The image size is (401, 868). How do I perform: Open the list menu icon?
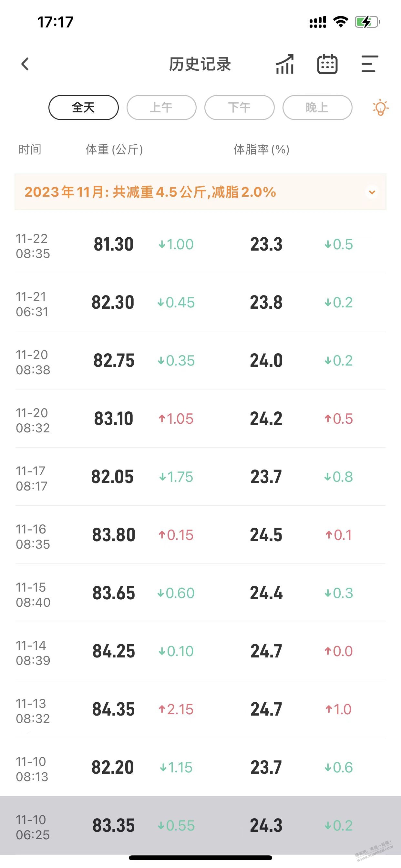(370, 64)
